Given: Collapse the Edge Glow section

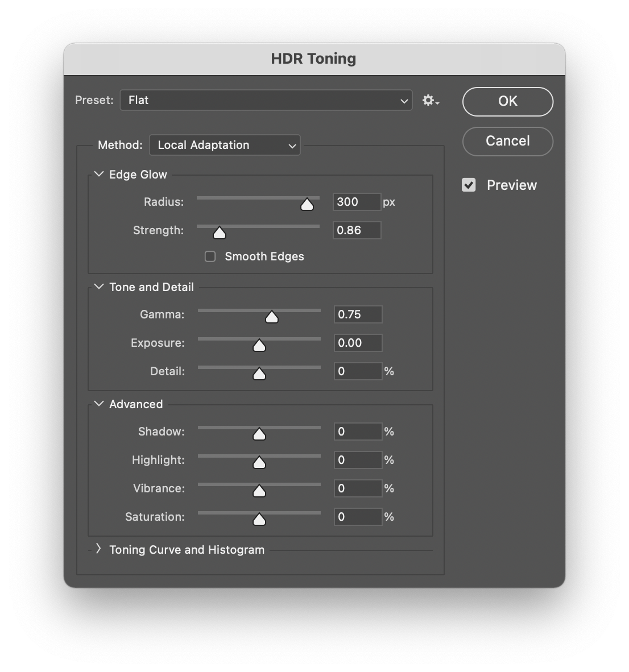Looking at the screenshot, I should coord(99,175).
